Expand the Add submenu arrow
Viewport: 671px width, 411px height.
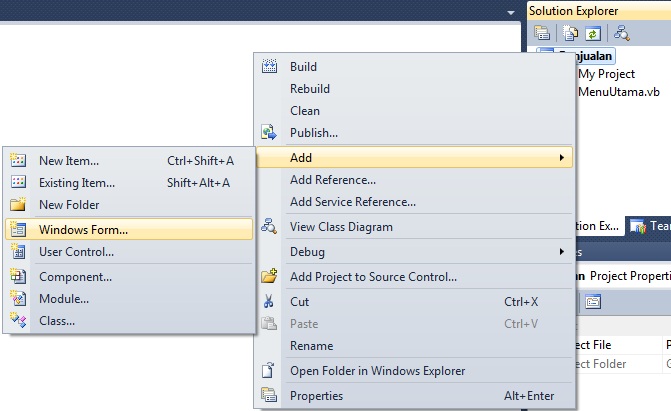click(x=561, y=158)
